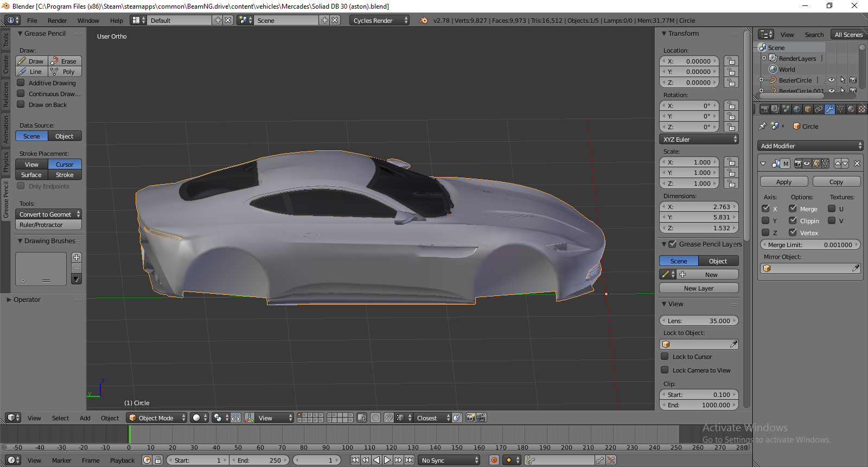Image resolution: width=868 pixels, height=467 pixels.
Task: Select the Poly drawing tool
Action: (x=65, y=72)
